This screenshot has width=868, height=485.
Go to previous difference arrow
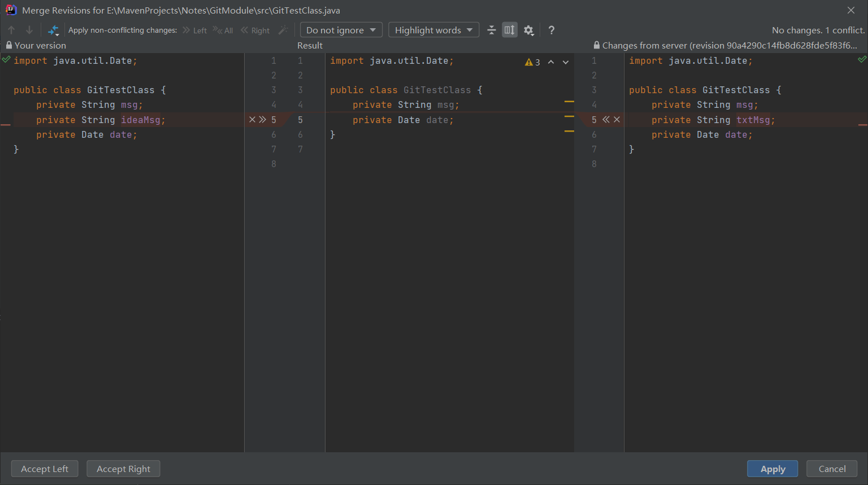(x=11, y=30)
